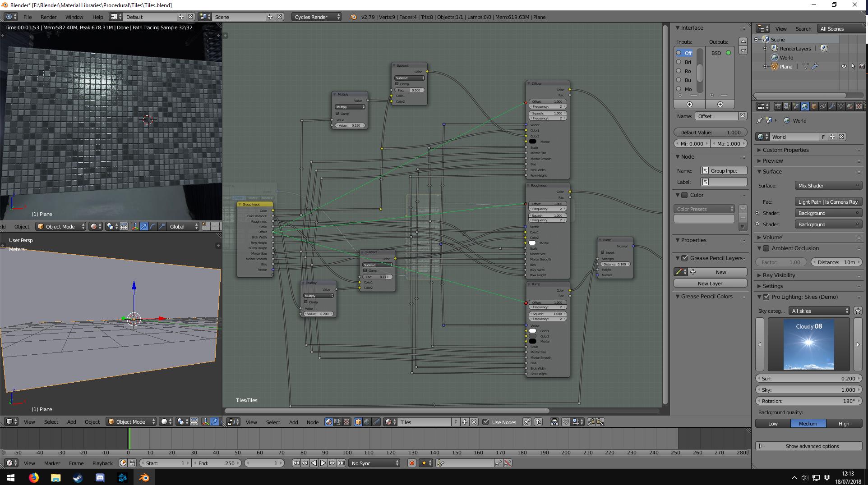This screenshot has width=868, height=485.
Task: Click the Plane modifier wrench icon in outliner
Action: 815,66
